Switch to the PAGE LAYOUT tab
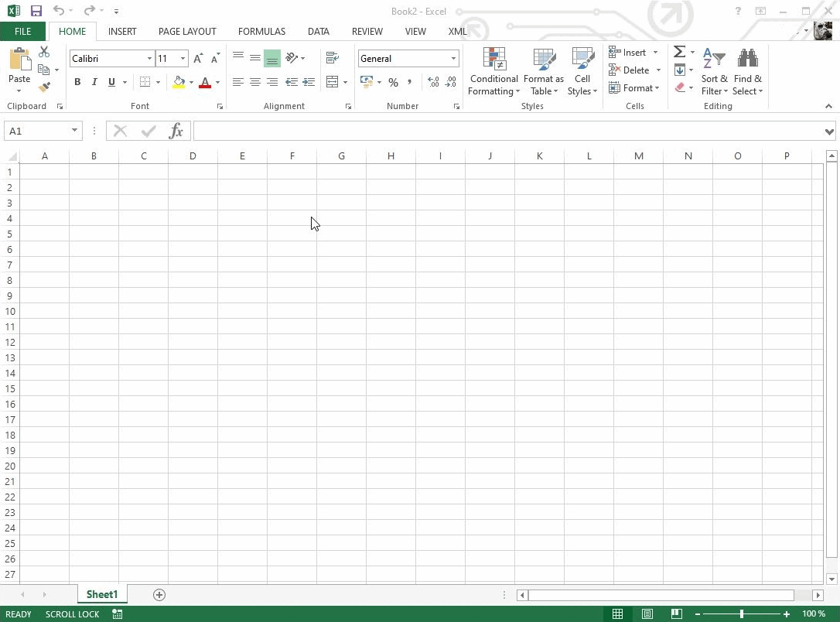 187,32
